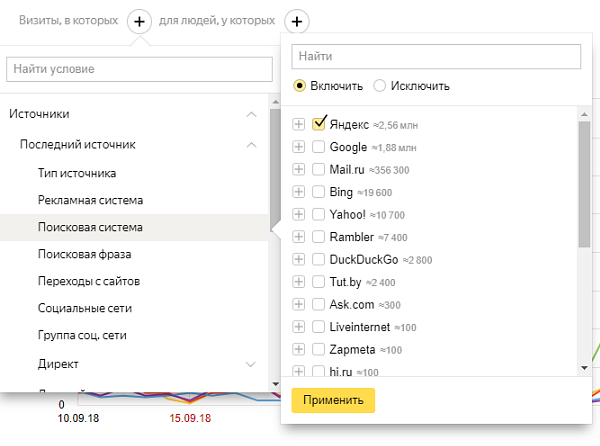Expand the Яндекс search engine entry
The image size is (600, 446).
click(298, 124)
